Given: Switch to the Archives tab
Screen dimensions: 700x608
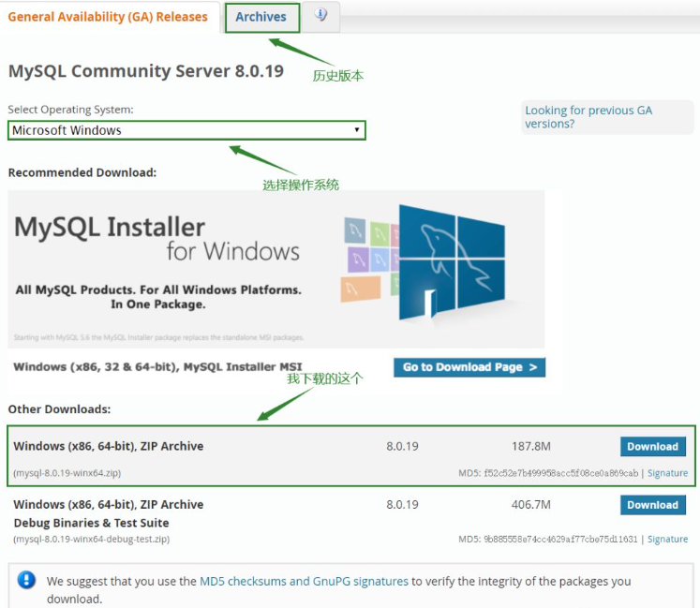Looking at the screenshot, I should (261, 18).
